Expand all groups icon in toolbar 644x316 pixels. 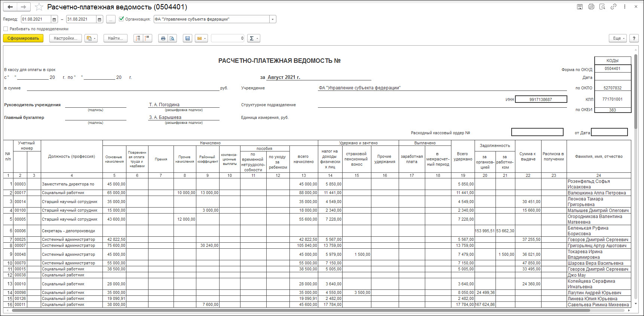(x=138, y=38)
